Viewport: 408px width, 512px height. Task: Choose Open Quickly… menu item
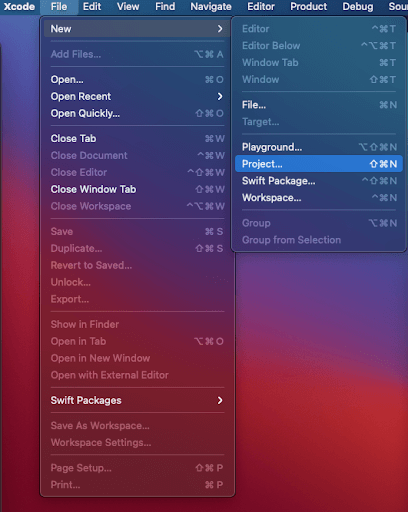tap(137, 113)
